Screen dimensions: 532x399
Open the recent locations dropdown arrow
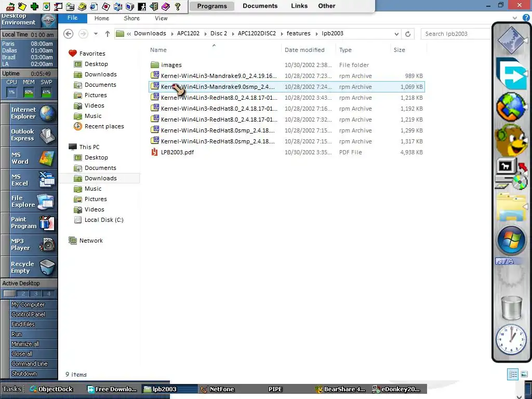(96, 34)
